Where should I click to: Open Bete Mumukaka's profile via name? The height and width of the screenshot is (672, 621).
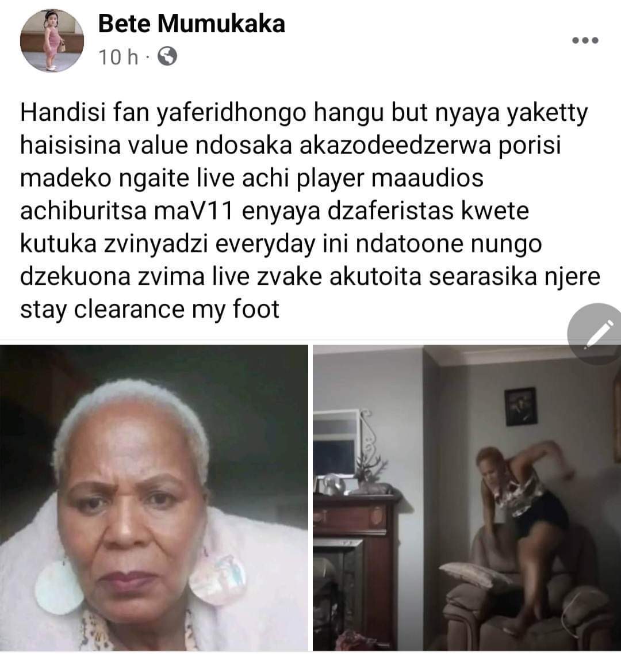[x=191, y=24]
